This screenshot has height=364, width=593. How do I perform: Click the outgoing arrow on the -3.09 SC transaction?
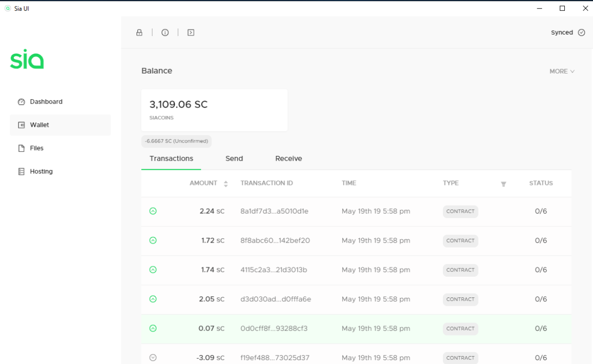coord(153,358)
